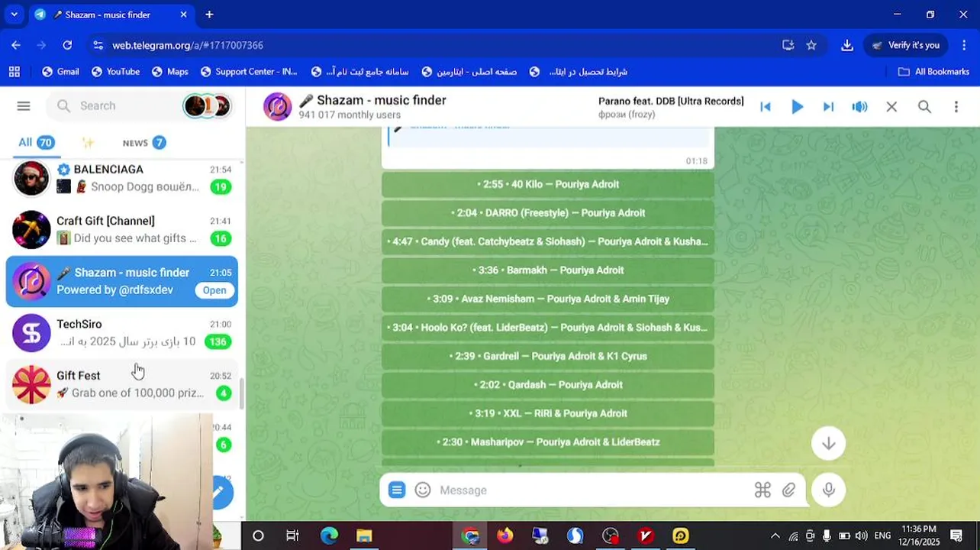Open the Gift Fest chat
This screenshot has width=980, height=550.
click(122, 383)
